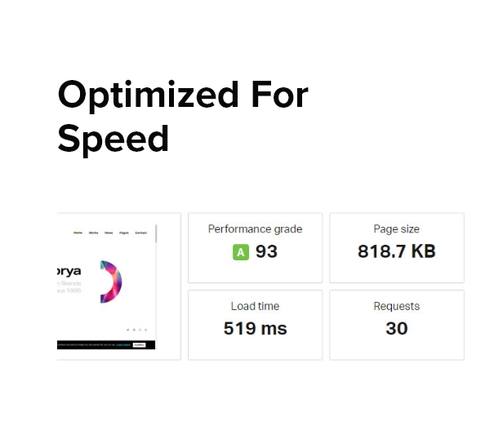This screenshot has width=503, height=448.
Task: Click the Optimized For Speed heading
Action: 183,117
